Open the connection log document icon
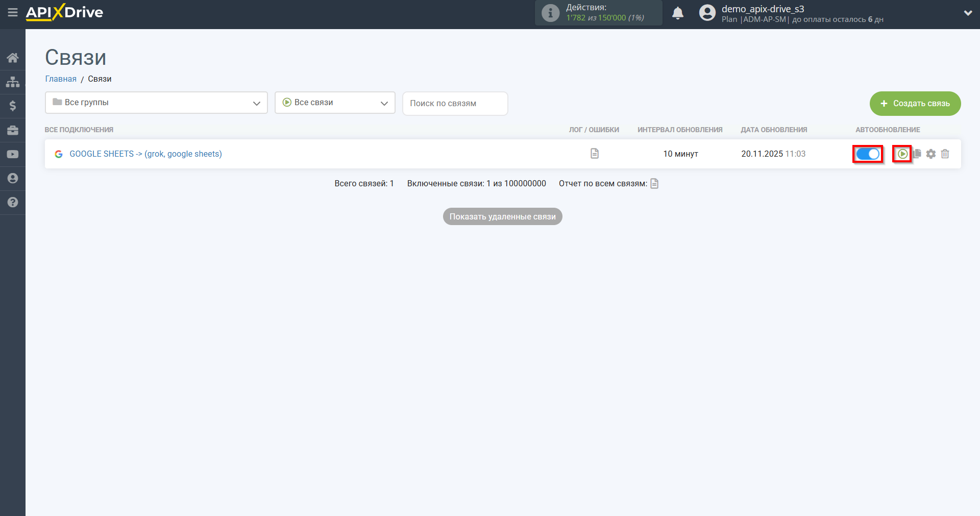 (594, 154)
